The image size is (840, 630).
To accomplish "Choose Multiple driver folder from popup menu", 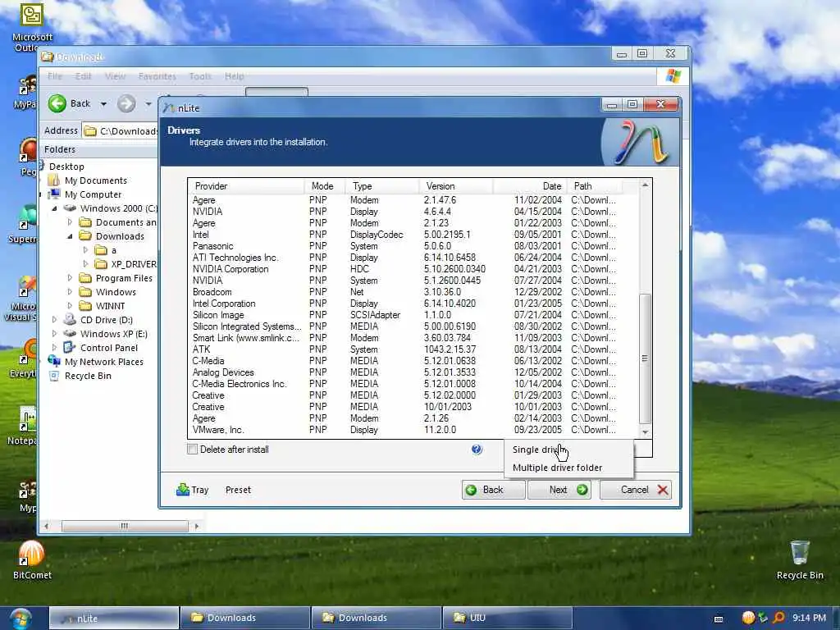I will coord(568,468).
